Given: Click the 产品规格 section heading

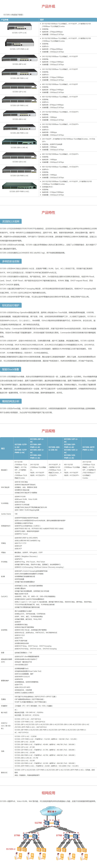Looking at the screenshot, I should (x=48, y=431).
